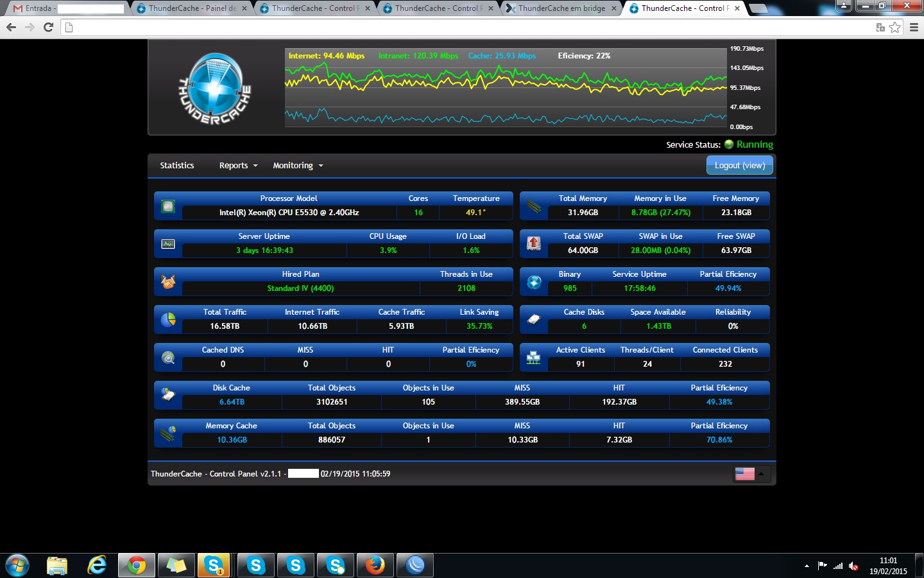
Task: Open Internet Explorer from the taskbar
Action: click(x=97, y=566)
